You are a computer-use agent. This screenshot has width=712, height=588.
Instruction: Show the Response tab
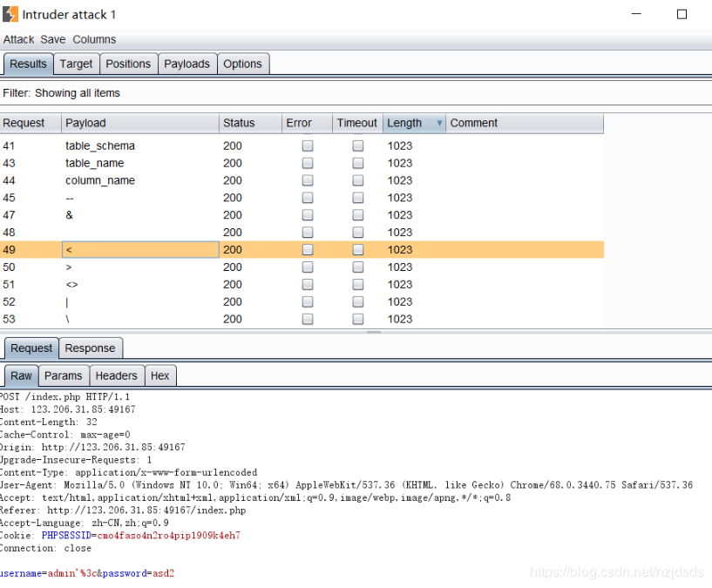(x=90, y=348)
